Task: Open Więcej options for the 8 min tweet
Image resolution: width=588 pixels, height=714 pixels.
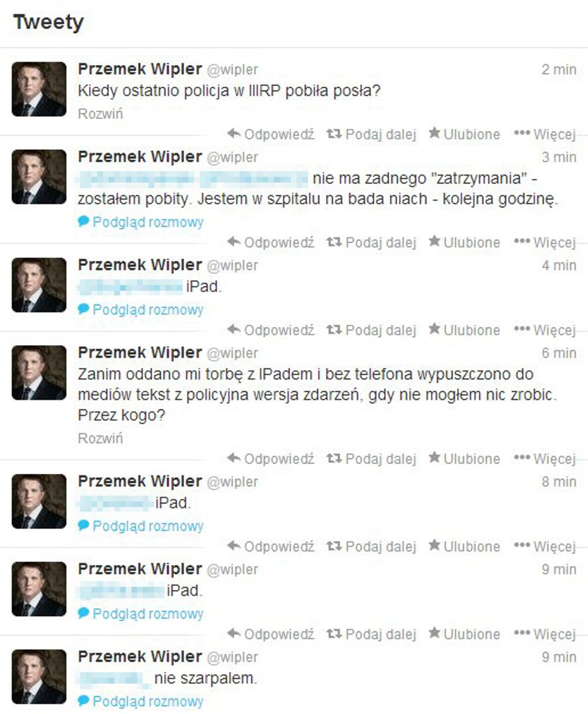Action: (545, 547)
